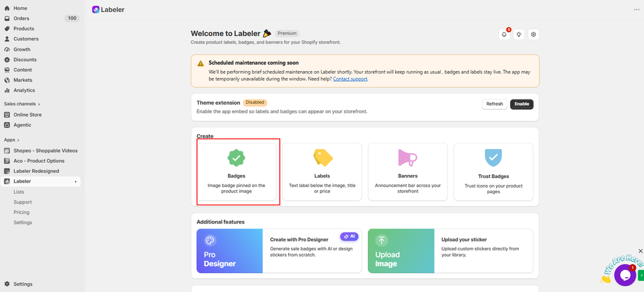Pick the pink Banners megaphone icon
The width and height of the screenshot is (644, 292).
(408, 158)
